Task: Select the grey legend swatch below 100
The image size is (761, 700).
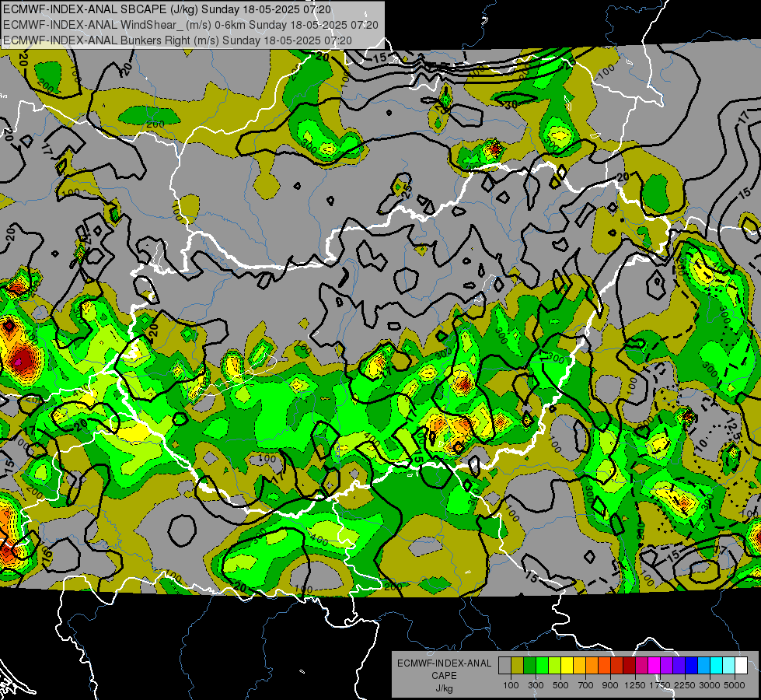Action: pyautogui.click(x=504, y=665)
